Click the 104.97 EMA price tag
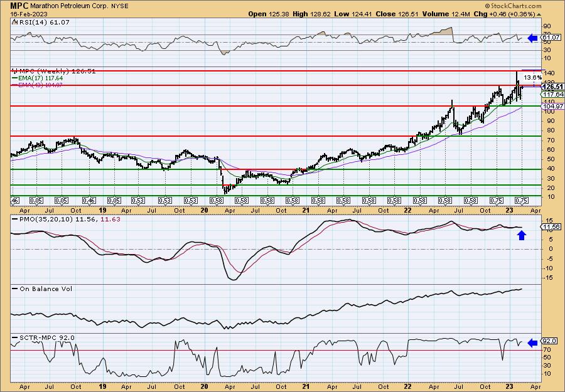The image size is (565, 392). 552,106
